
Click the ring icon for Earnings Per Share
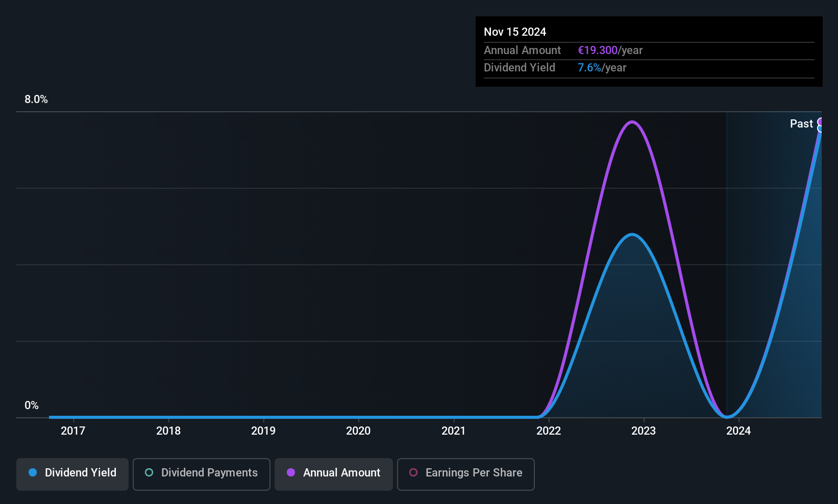click(x=413, y=472)
